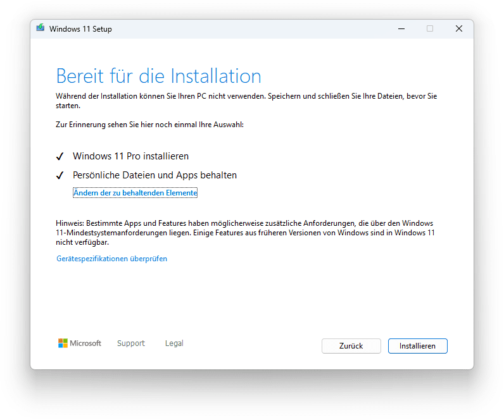Click the Windows 11 Setup title bar icon

pos(40,28)
